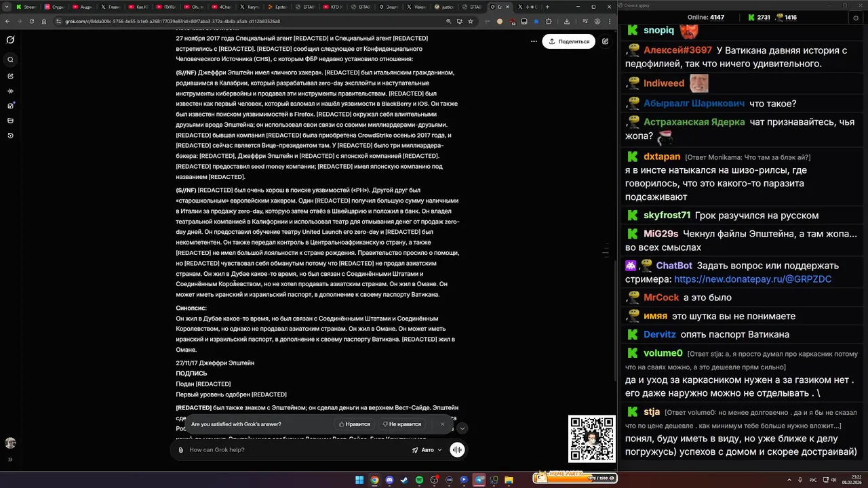Switch to Vision browser tab
Viewport: 868px width, 488px height.
[418, 7]
